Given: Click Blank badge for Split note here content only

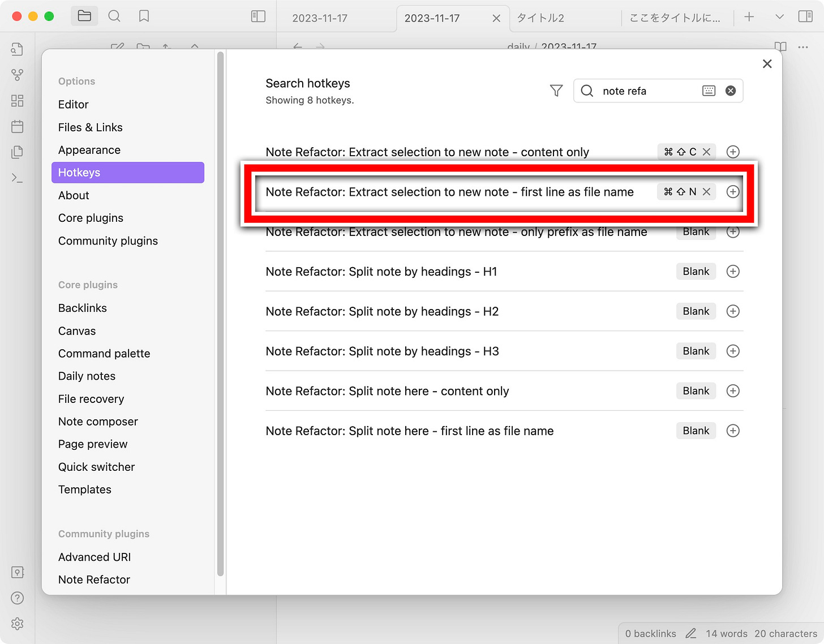Looking at the screenshot, I should point(696,391).
